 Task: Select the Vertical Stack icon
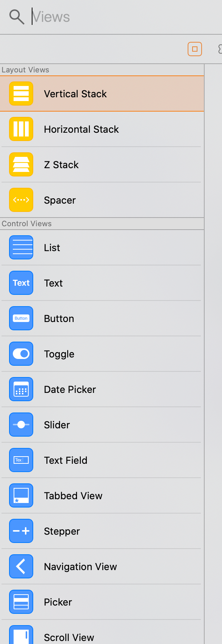pos(21,94)
